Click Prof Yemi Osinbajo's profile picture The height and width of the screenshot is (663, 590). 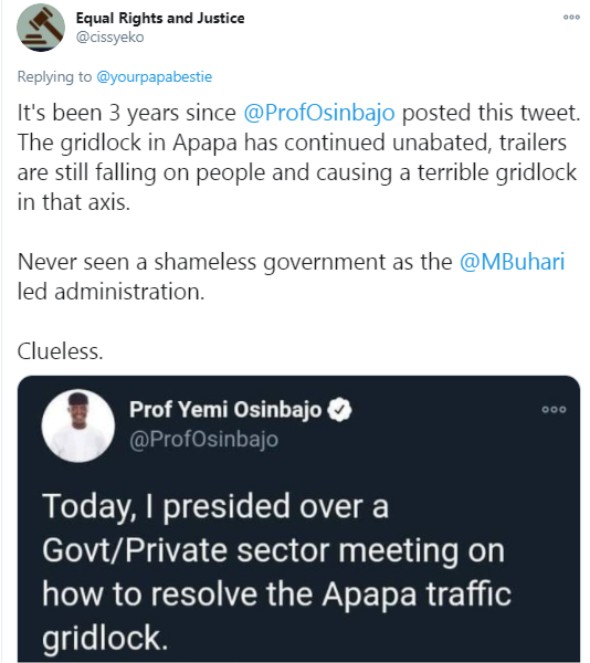pyautogui.click(x=78, y=425)
